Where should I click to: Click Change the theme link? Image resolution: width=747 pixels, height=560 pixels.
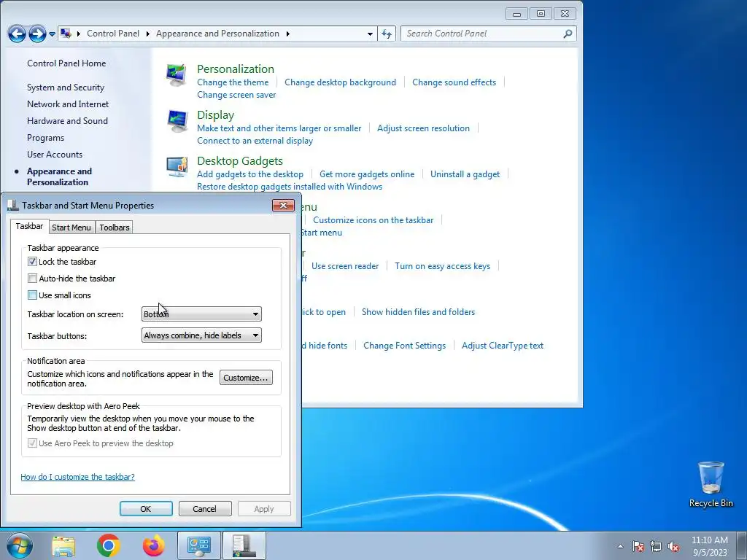(233, 82)
